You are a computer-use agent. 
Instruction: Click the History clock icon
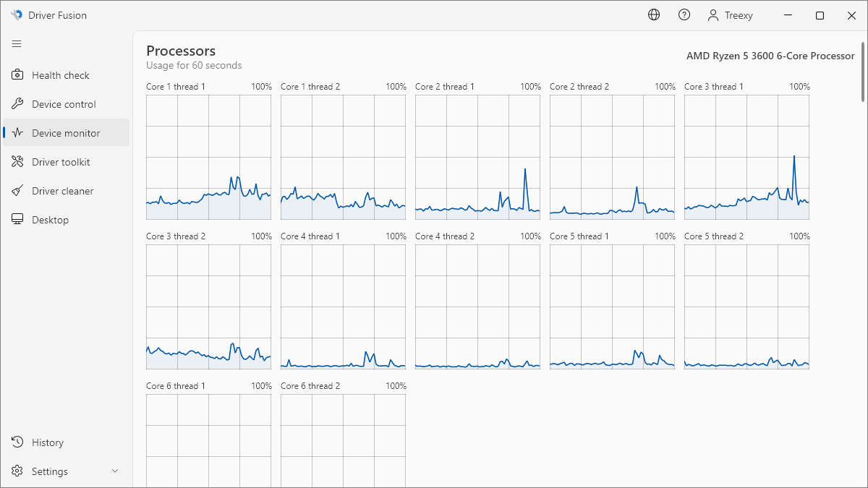(x=18, y=442)
